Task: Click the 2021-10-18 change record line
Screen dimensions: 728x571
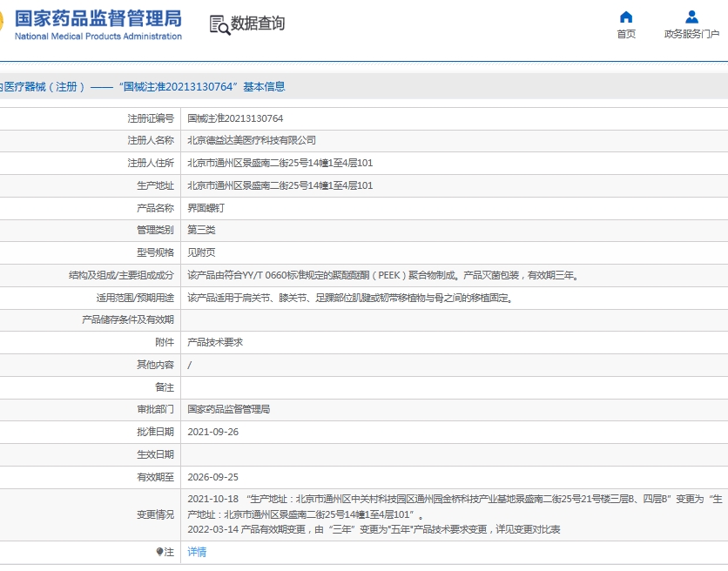Action: click(455, 507)
